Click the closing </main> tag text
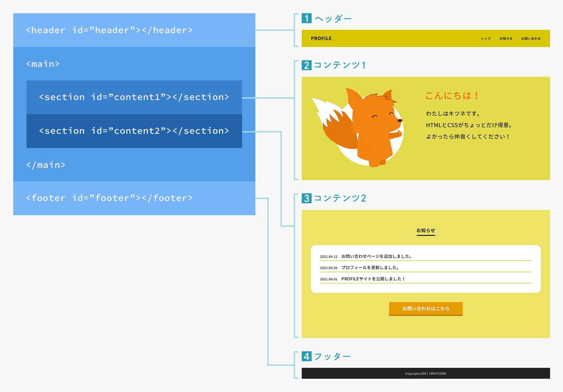 click(46, 165)
